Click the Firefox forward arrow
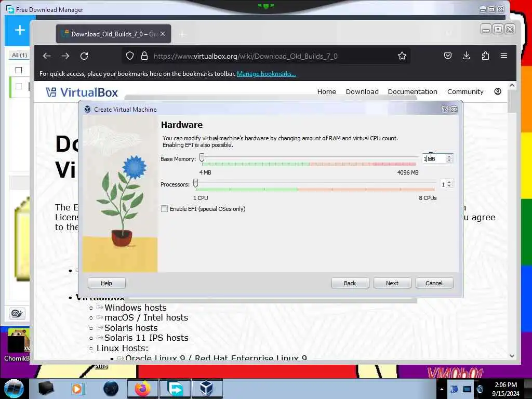 click(x=65, y=56)
